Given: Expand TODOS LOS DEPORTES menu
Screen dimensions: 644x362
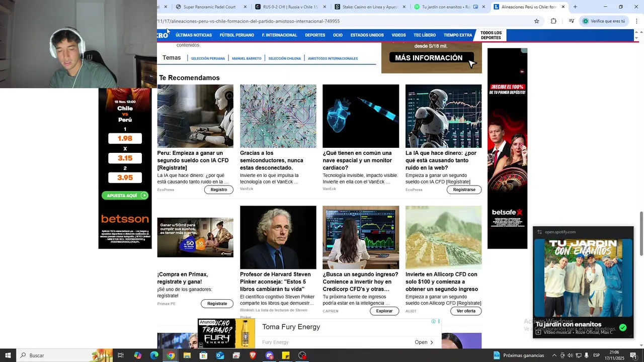Looking at the screenshot, I should click(x=491, y=35).
